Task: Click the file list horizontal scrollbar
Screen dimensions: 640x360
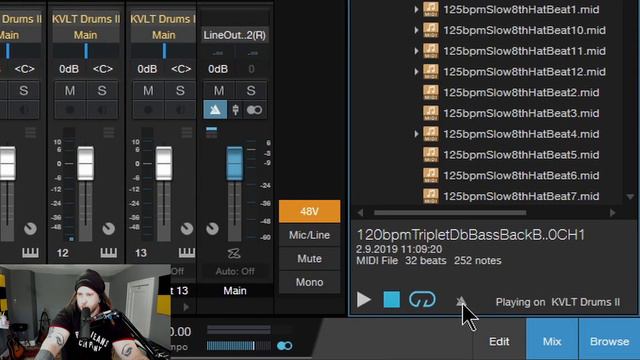Action: click(450, 213)
